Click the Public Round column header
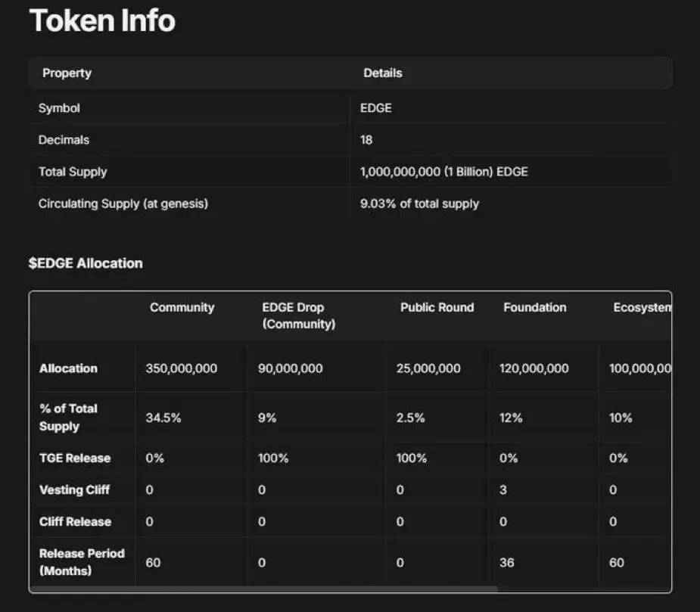Screen dimensions: 700x612 point(437,308)
